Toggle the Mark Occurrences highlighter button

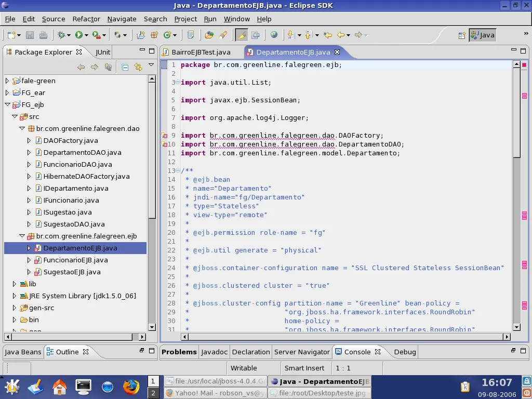pos(241,35)
